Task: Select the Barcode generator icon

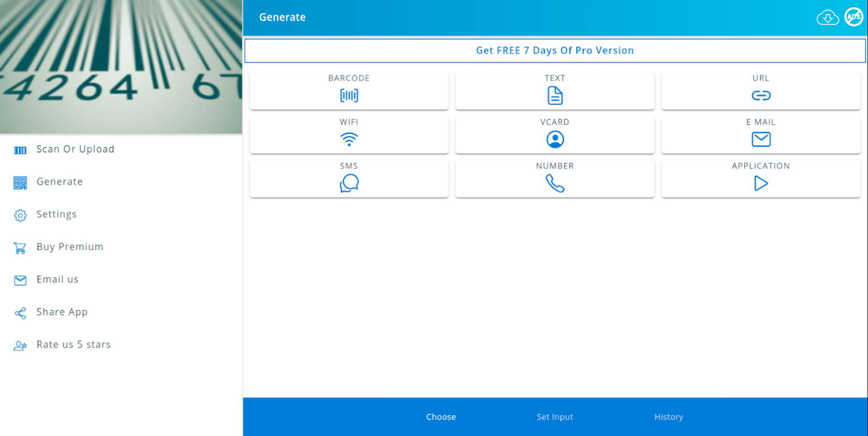Action: (x=349, y=95)
